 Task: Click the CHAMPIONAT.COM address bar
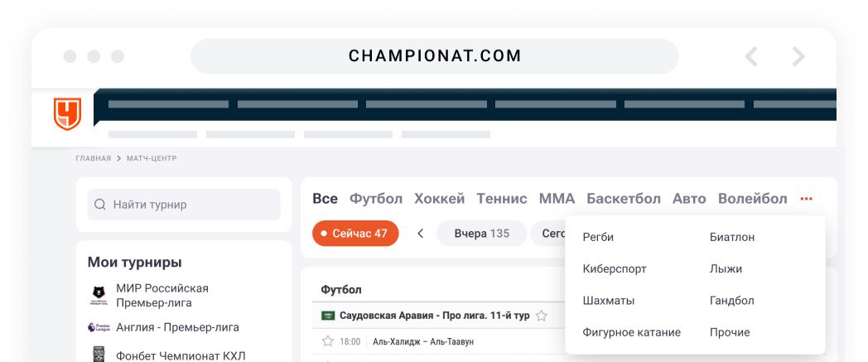click(435, 56)
